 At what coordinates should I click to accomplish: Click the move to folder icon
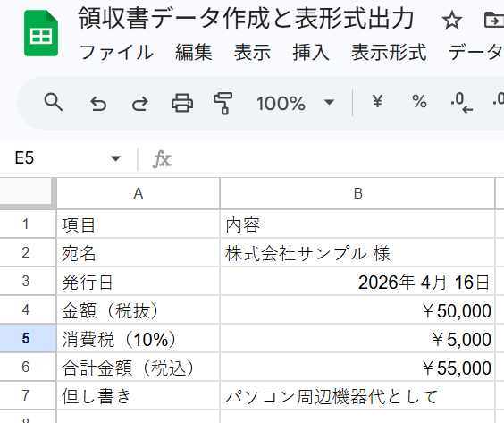point(494,20)
